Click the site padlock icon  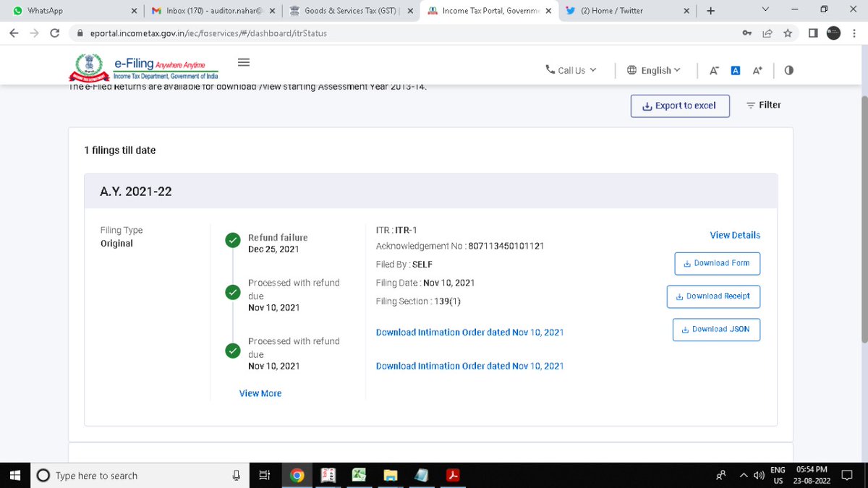[80, 33]
